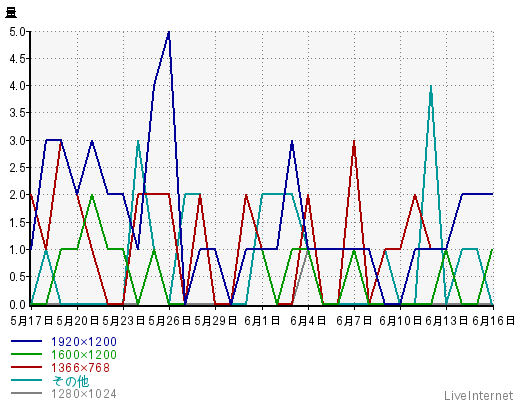This screenshot has height=405, width=520.
Task: Click the 6月1日 x-axis date label
Action: point(262,321)
